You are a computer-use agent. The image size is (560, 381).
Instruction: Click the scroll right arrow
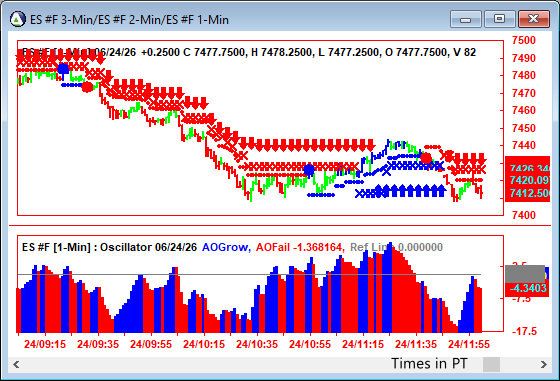tap(544, 364)
